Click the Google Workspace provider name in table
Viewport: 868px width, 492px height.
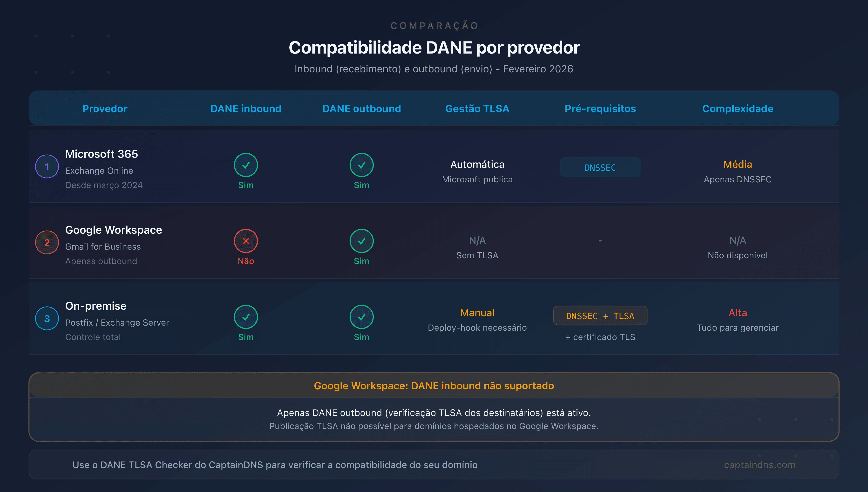point(114,230)
